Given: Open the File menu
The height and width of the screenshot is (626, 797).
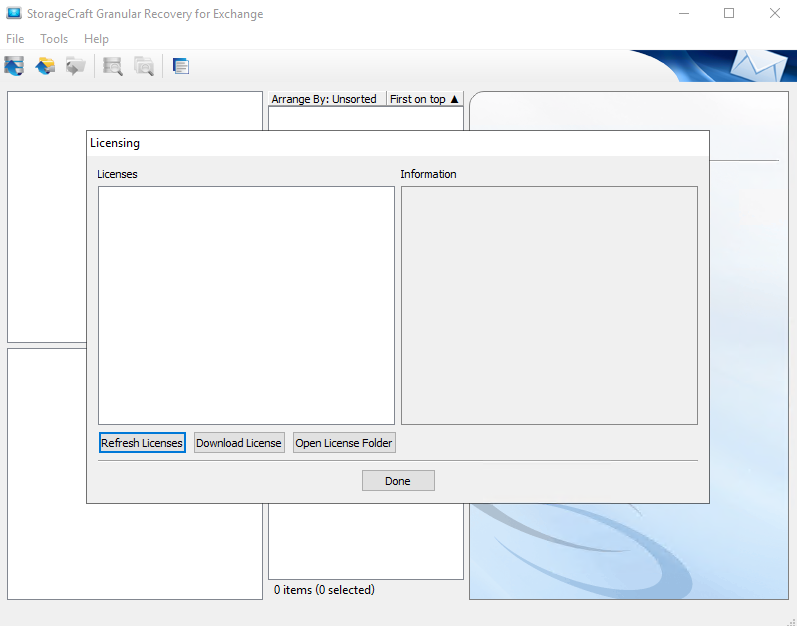Looking at the screenshot, I should coord(15,39).
